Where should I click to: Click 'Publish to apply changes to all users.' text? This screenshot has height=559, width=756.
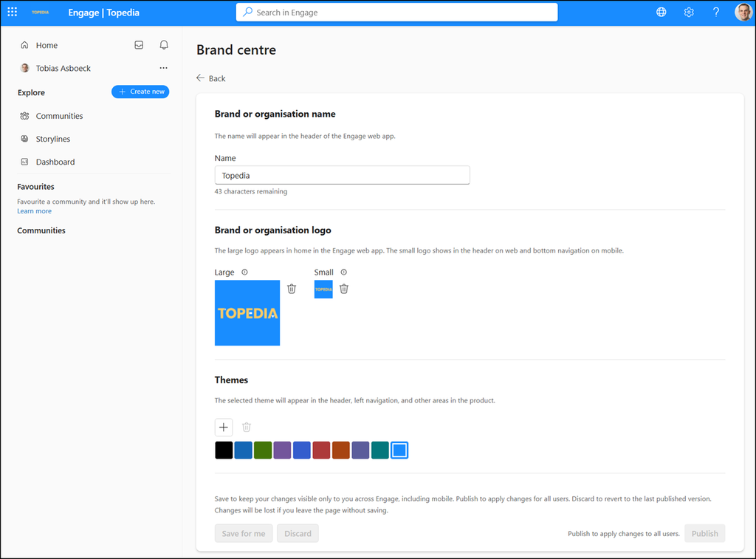point(624,533)
